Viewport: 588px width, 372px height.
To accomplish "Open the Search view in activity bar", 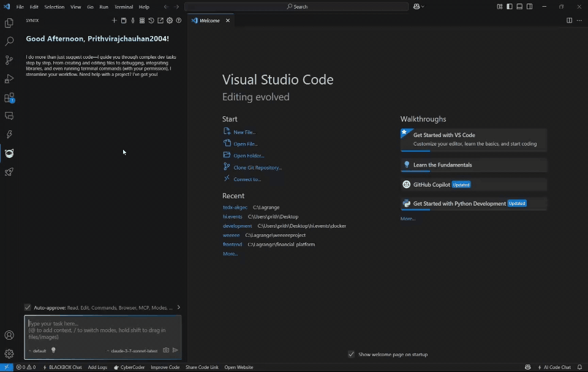I will pos(9,41).
